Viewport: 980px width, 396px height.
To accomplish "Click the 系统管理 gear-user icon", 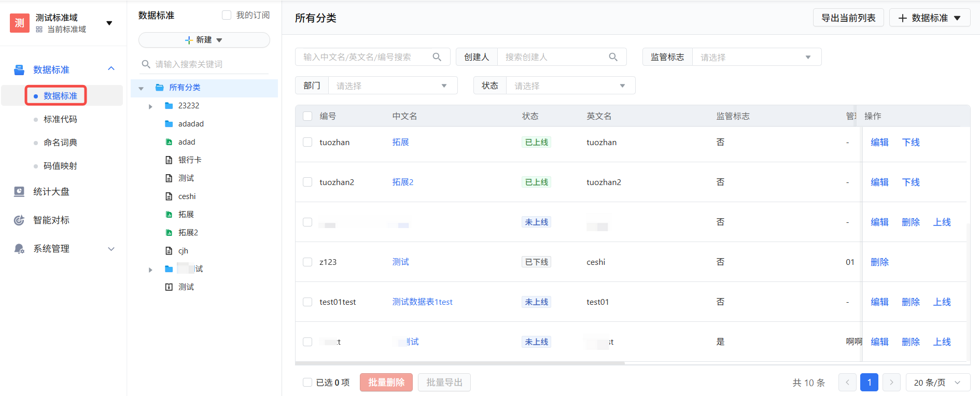I will (19, 249).
